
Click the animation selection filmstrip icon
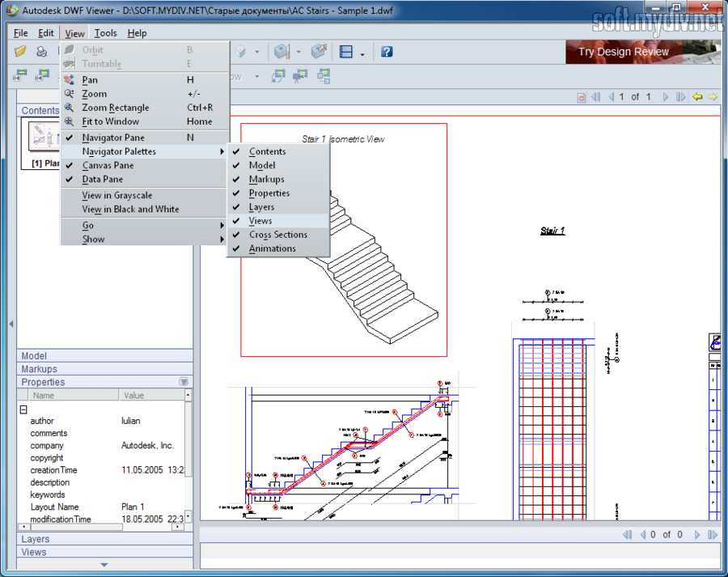[x=324, y=76]
